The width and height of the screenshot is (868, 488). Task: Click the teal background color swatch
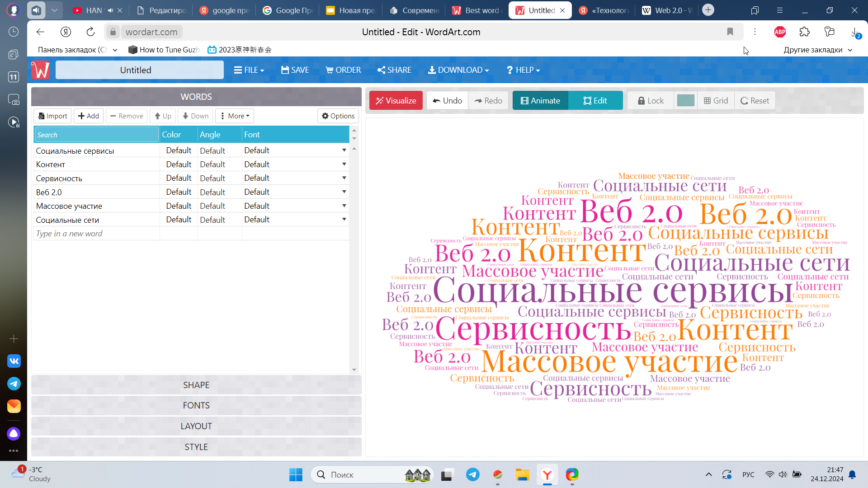(685, 100)
